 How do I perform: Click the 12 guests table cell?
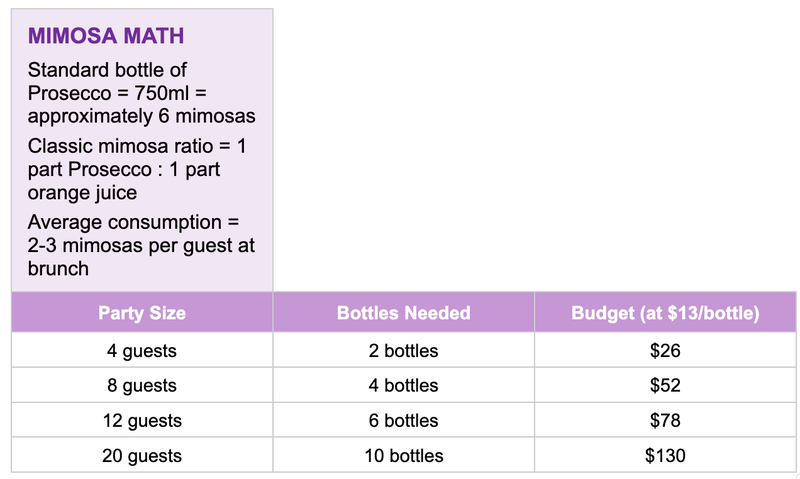tap(142, 421)
